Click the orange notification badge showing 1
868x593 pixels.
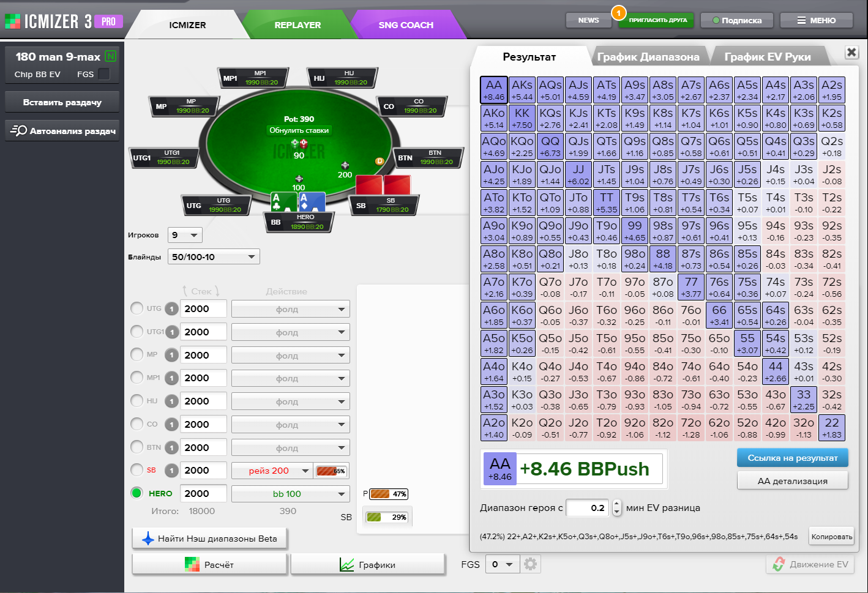(x=619, y=12)
